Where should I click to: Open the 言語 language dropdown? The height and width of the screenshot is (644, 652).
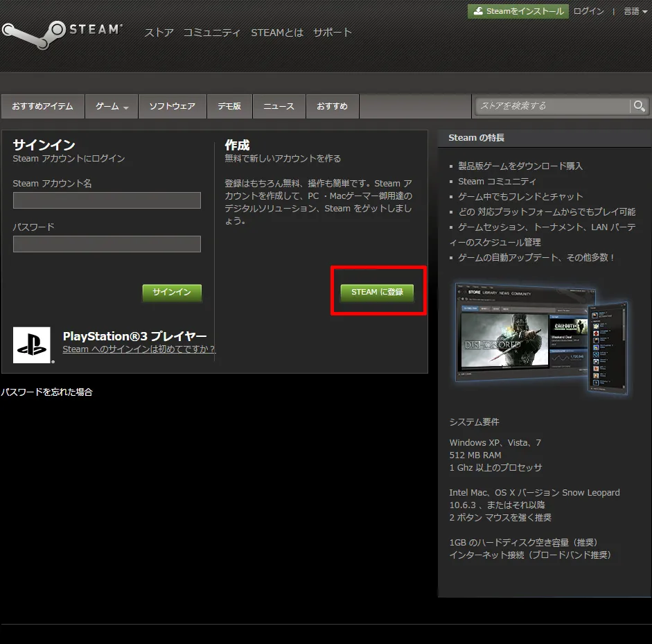[635, 11]
